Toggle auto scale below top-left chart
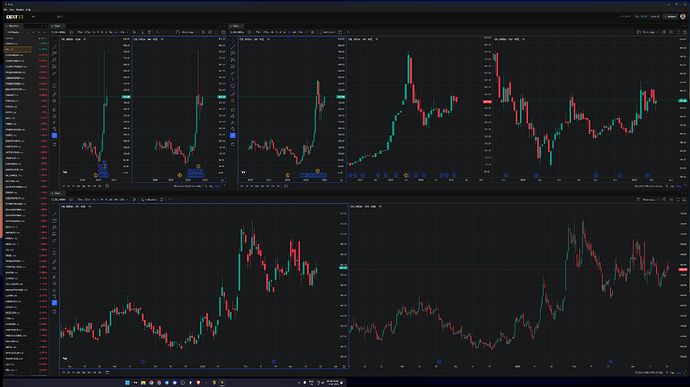 pos(217,186)
